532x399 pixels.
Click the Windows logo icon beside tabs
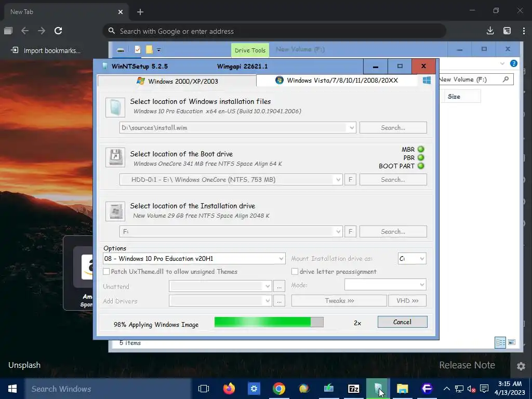[x=427, y=81]
